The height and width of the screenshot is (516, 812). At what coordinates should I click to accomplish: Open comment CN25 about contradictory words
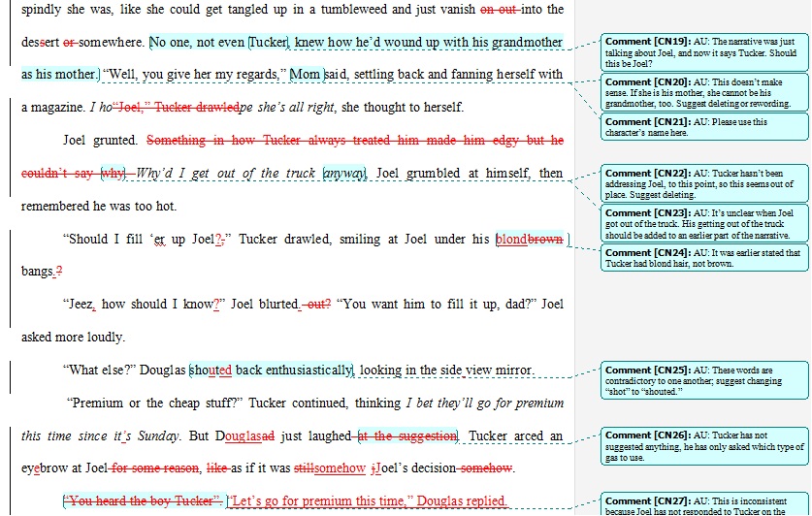[x=702, y=382]
